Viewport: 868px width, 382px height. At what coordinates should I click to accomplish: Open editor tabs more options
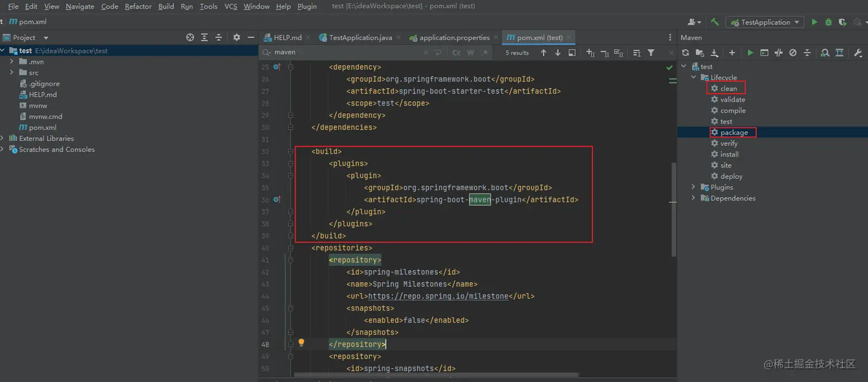[670, 37]
